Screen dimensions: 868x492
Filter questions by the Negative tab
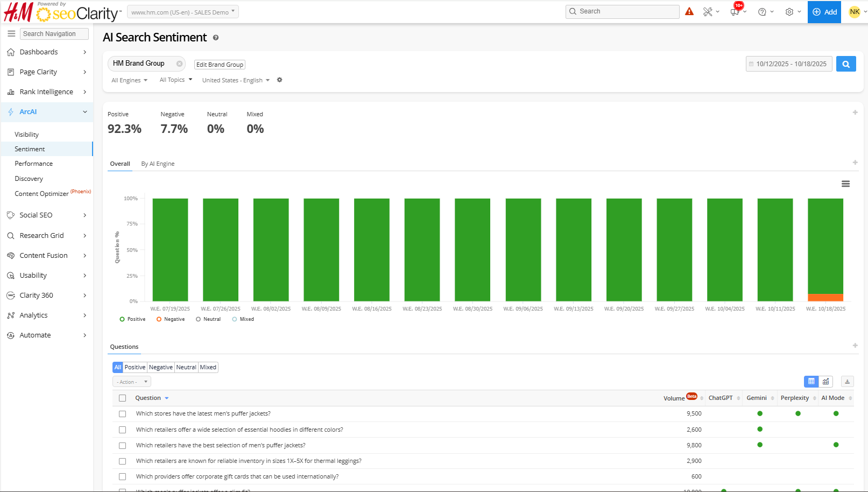(x=160, y=368)
